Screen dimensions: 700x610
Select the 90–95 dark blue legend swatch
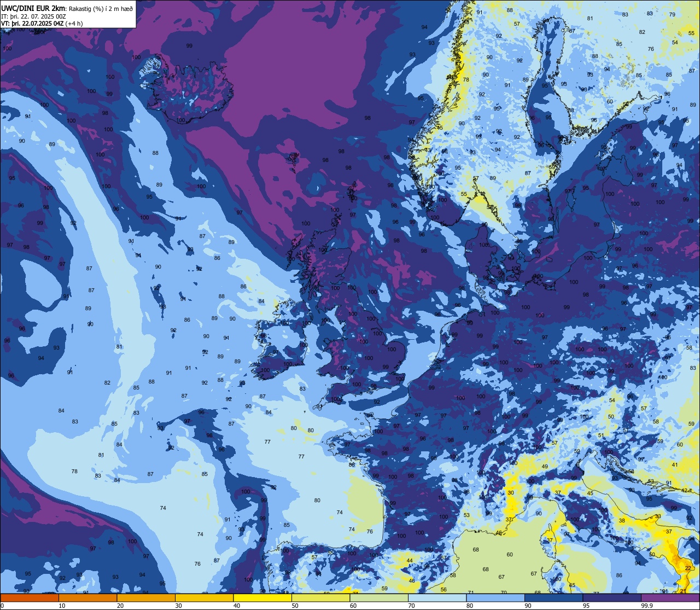(553, 597)
